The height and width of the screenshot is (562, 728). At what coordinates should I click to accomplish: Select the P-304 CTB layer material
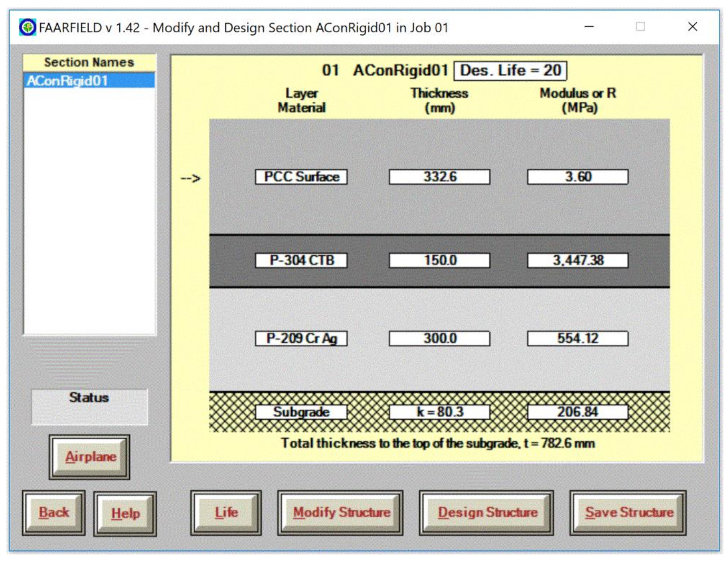pyautogui.click(x=301, y=260)
